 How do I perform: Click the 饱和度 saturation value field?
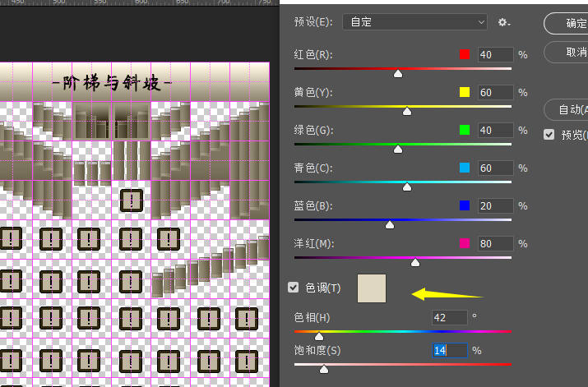coord(449,351)
